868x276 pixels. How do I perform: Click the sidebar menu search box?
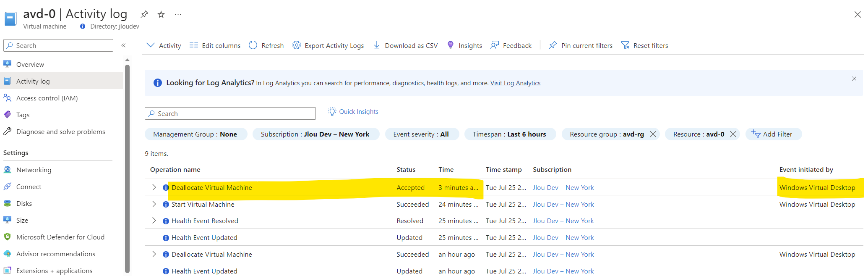(x=58, y=45)
